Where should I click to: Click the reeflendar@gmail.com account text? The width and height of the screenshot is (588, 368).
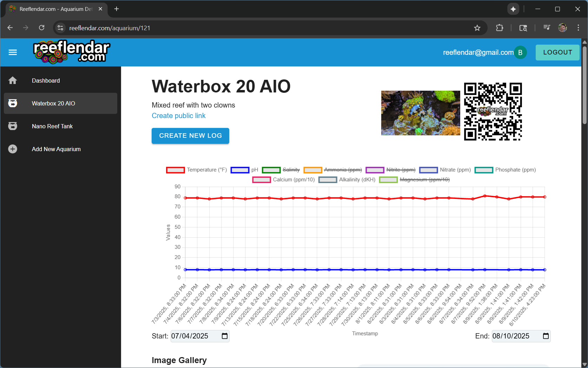(x=478, y=52)
